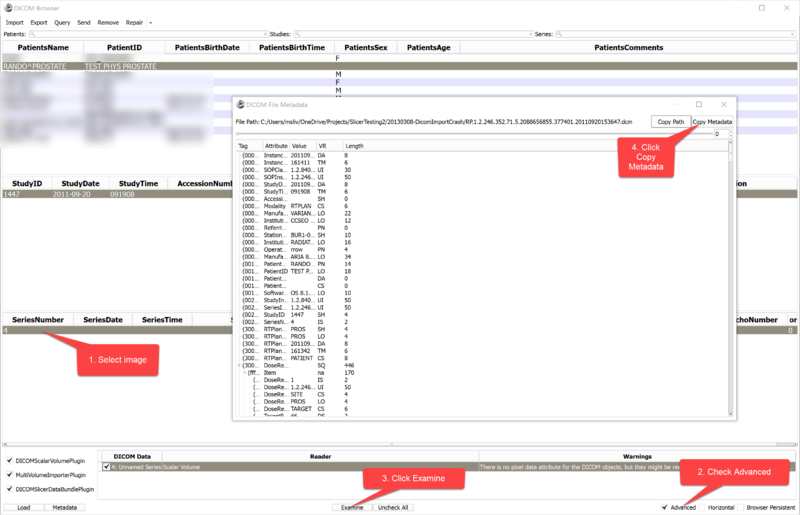Click the Series search magnifier icon

559,34
